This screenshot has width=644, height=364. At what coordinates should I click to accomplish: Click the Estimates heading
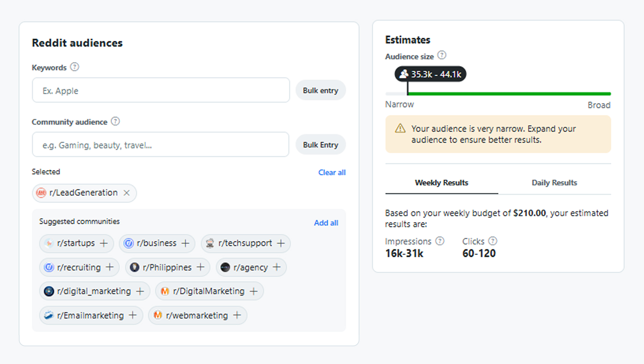(408, 40)
